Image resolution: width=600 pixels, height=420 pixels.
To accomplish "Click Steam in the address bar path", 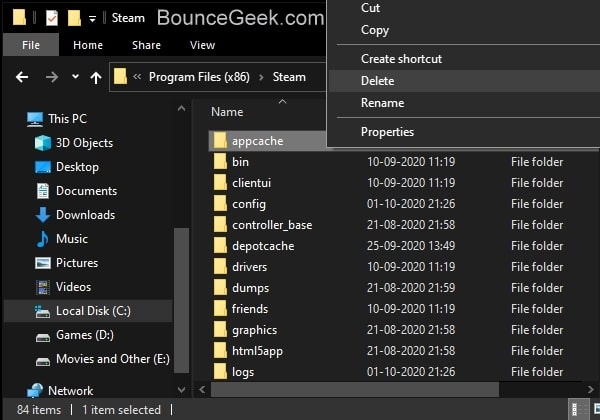I will pos(289,77).
